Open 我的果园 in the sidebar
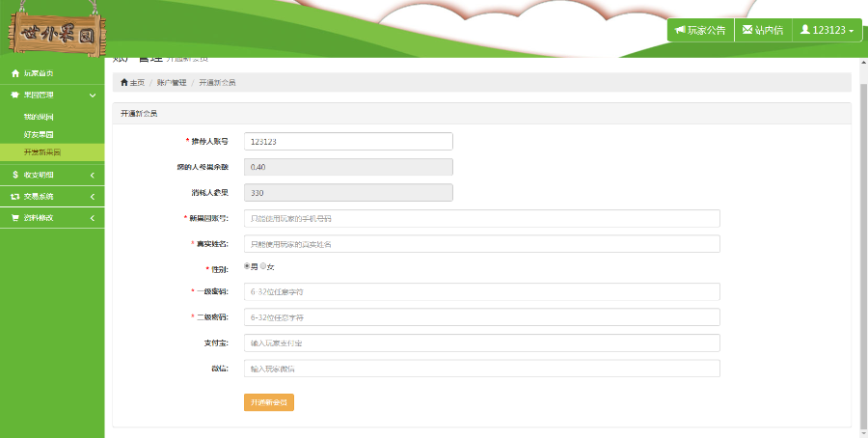The image size is (868, 438). point(39,117)
